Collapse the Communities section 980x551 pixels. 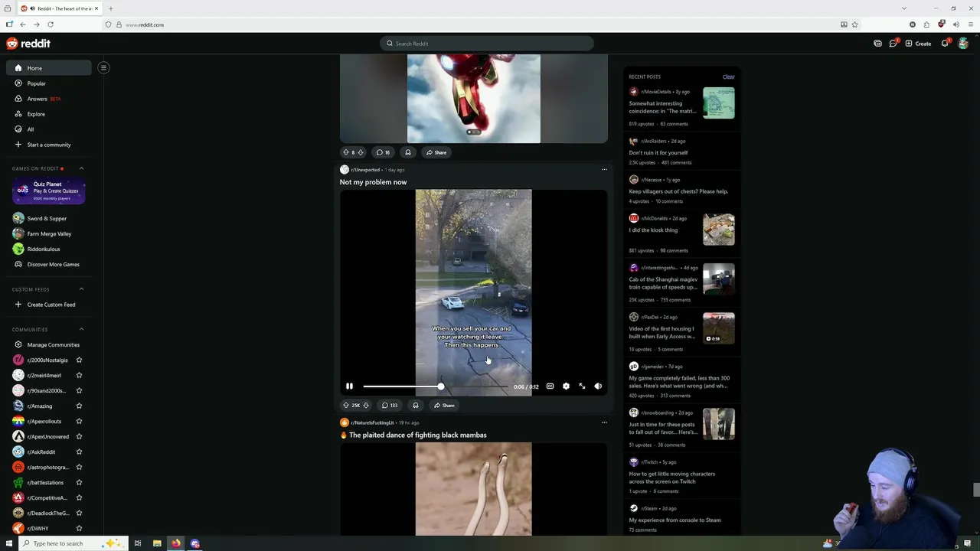(x=81, y=329)
